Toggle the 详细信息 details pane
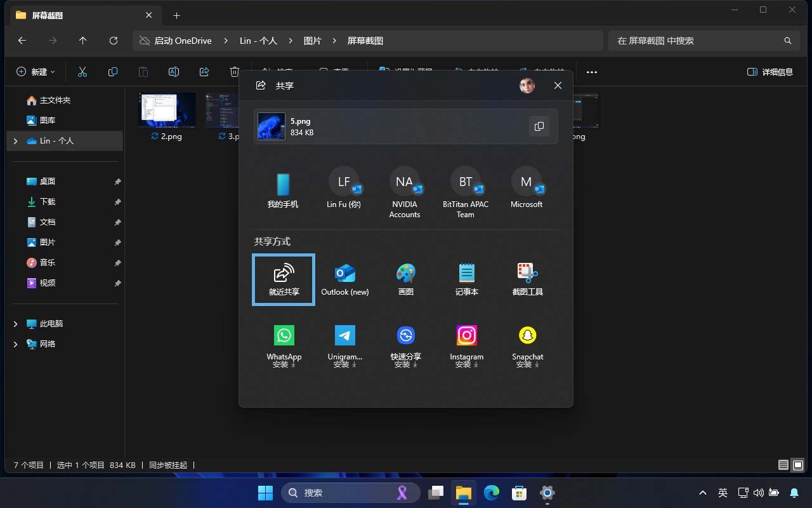Image resolution: width=812 pixels, height=508 pixels. coord(770,72)
